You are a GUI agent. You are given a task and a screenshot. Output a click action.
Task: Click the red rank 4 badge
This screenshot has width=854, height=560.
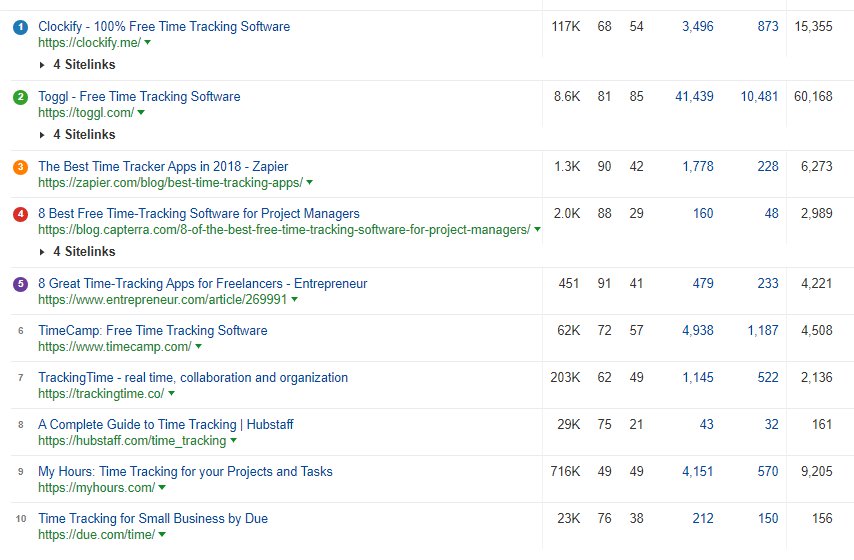20,214
